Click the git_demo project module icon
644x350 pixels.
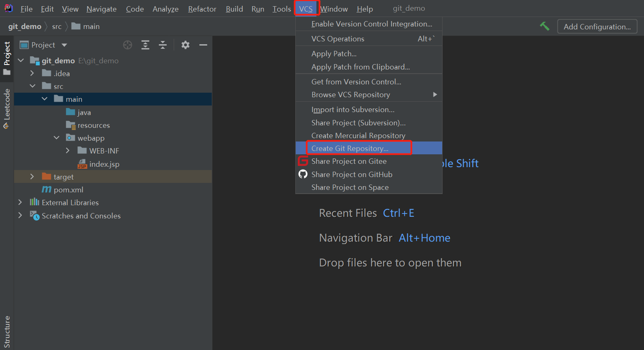(x=35, y=60)
